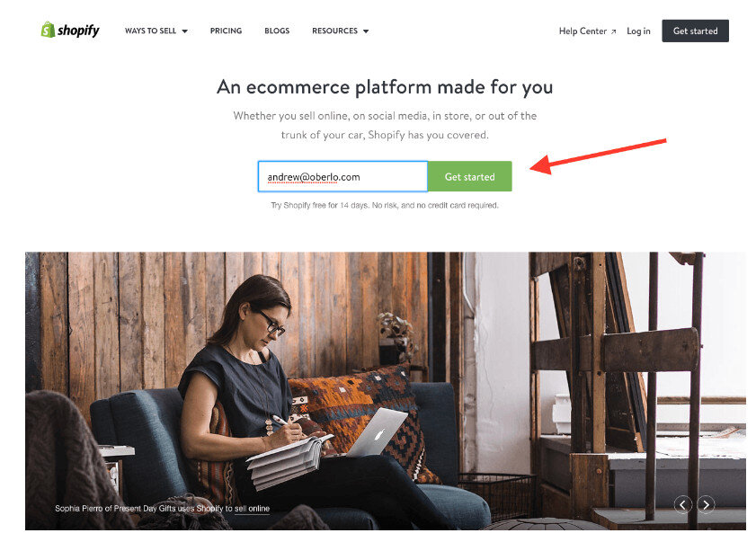
Task: Click the shopify wordmark text
Action: pyautogui.click(x=78, y=31)
